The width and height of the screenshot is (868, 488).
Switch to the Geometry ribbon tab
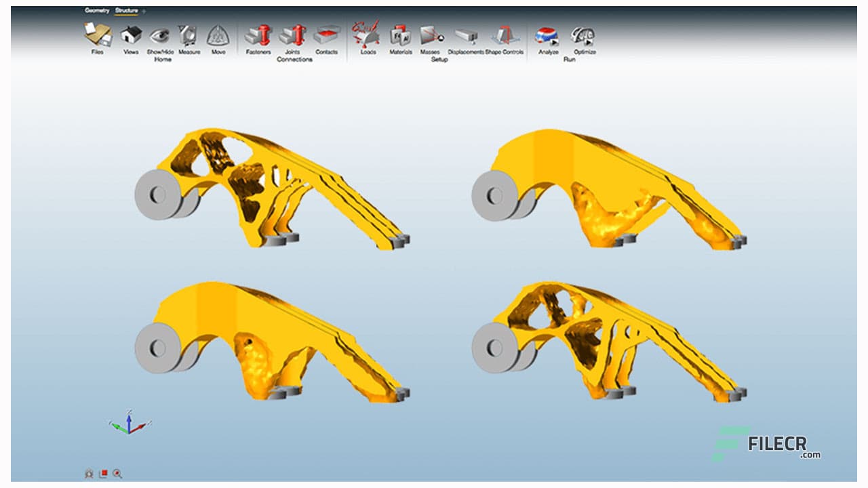click(x=97, y=11)
